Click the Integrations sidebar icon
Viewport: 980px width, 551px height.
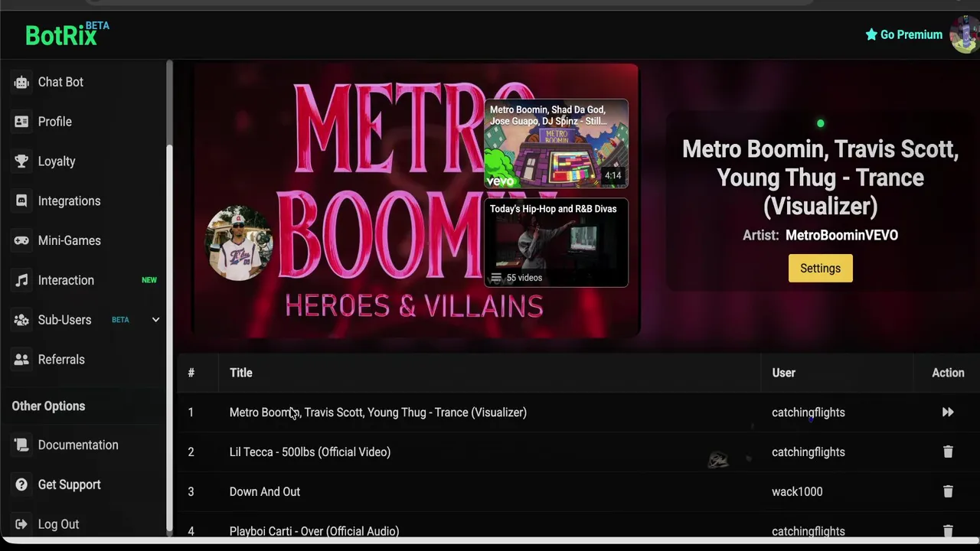[x=21, y=201]
